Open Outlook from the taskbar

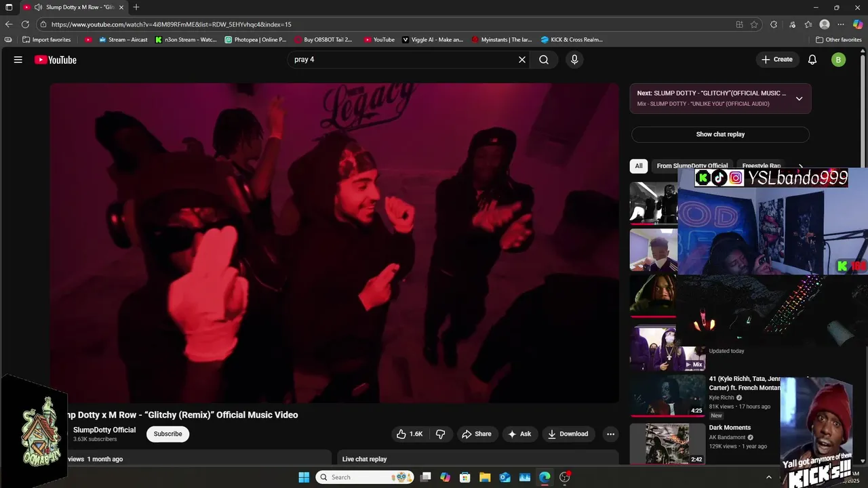(505, 477)
